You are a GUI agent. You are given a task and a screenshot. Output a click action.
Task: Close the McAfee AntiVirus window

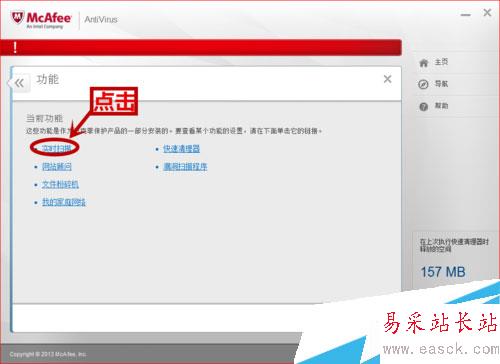pos(487,13)
